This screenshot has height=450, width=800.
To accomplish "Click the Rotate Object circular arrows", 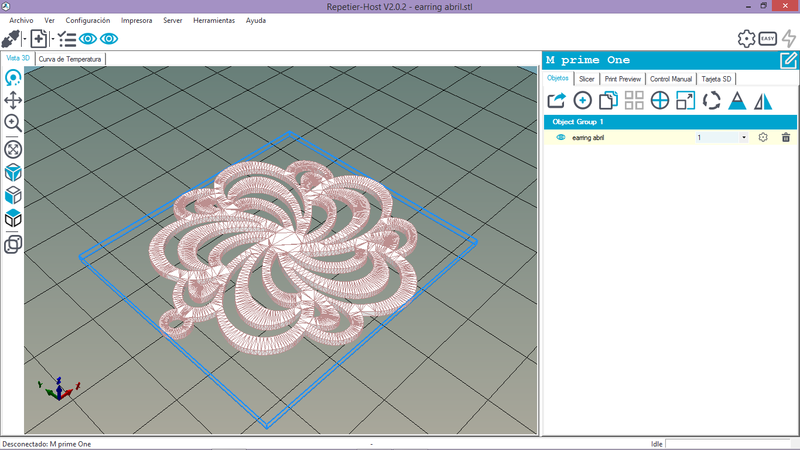I will pyautogui.click(x=712, y=100).
